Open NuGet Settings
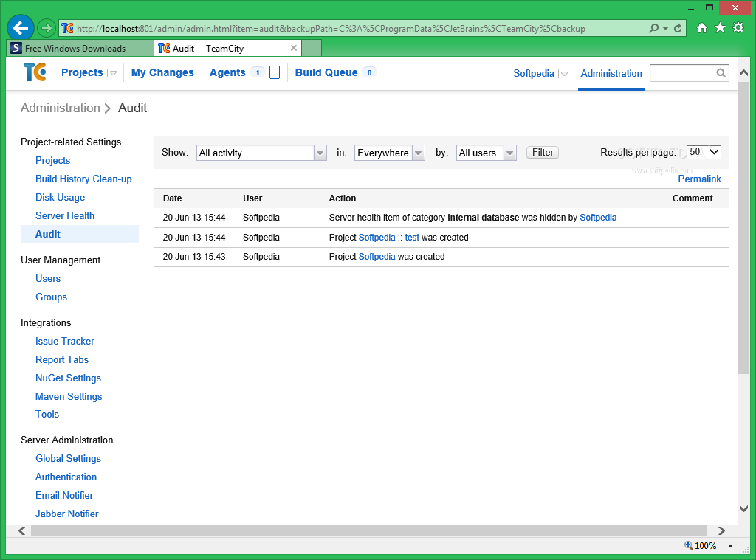The image size is (756, 560). click(69, 378)
